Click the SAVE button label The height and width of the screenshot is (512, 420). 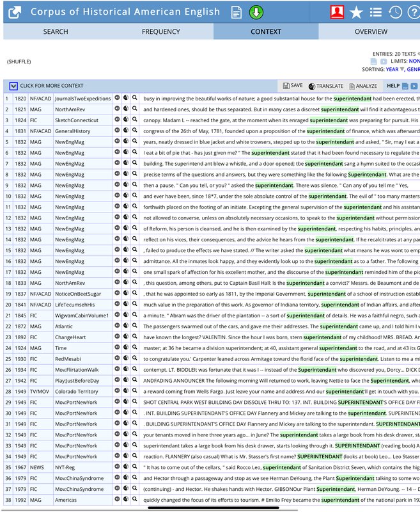(297, 86)
